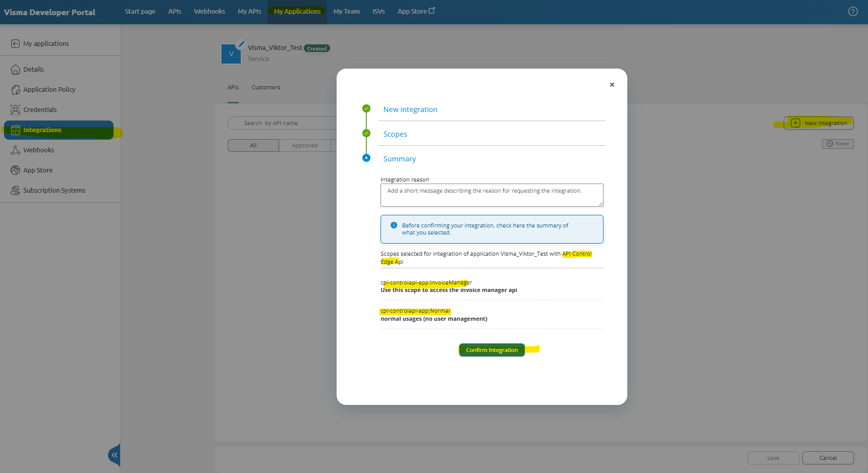Go to the Scopes wizard step
This screenshot has width=868, height=473.
point(395,134)
